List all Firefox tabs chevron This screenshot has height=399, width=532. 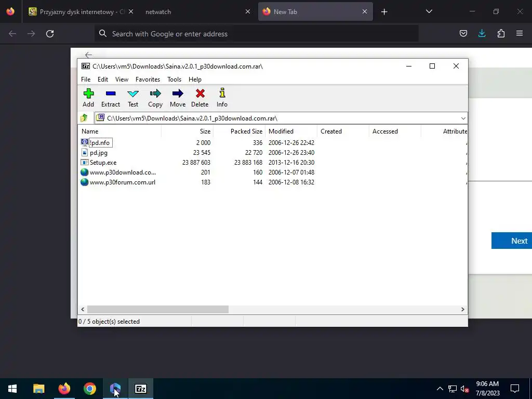[429, 11]
